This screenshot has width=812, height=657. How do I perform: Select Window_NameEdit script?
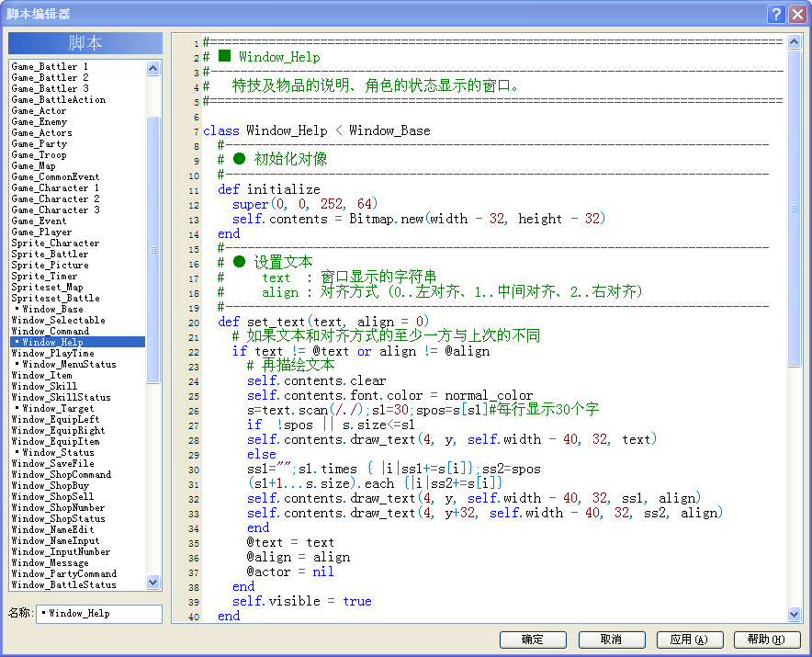78,529
